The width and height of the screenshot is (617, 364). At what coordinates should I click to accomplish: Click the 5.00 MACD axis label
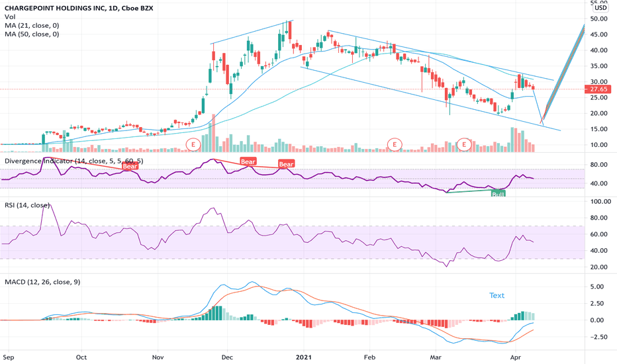596,287
